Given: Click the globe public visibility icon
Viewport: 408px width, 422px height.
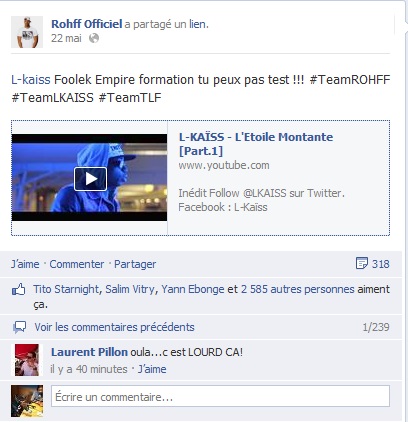Looking at the screenshot, I should click(x=94, y=38).
